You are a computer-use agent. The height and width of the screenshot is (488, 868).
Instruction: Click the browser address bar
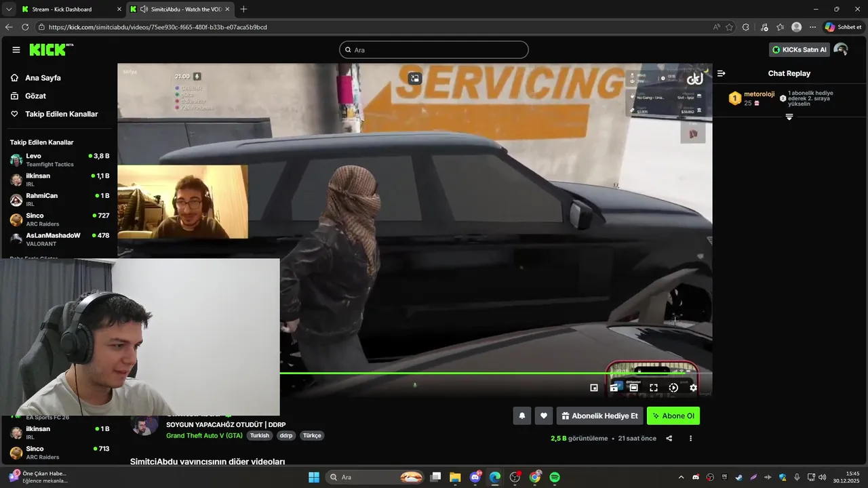[373, 27]
